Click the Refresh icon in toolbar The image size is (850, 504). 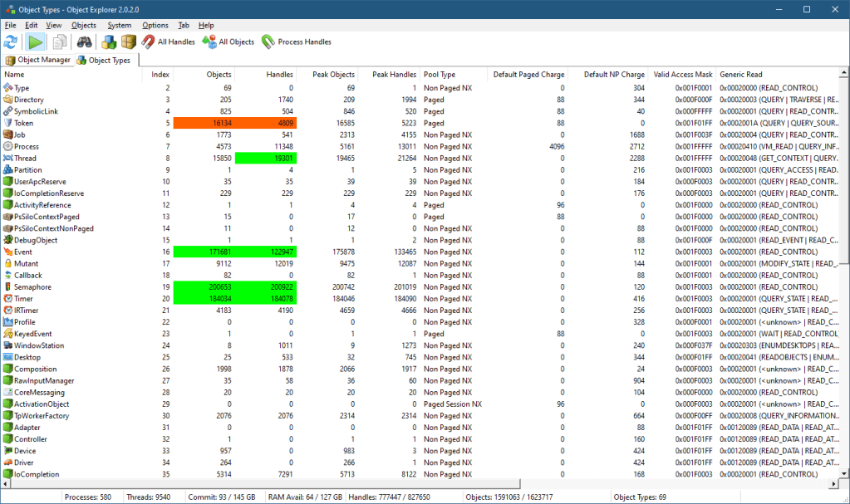pyautogui.click(x=11, y=42)
